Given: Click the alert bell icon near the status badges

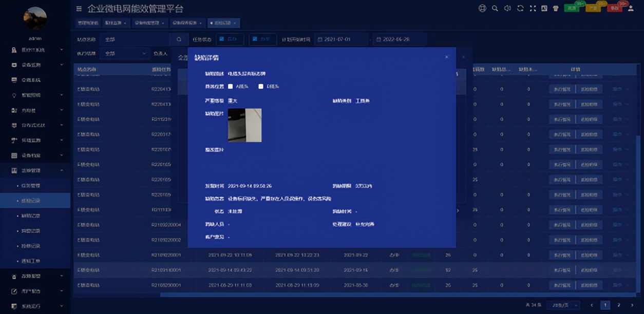Looking at the screenshot, I should [x=556, y=9].
